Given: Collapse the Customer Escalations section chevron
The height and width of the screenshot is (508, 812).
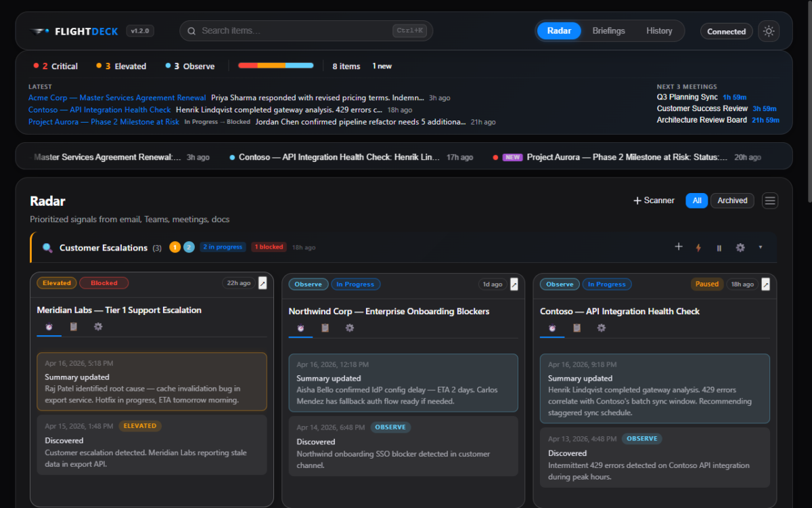Looking at the screenshot, I should 761,247.
